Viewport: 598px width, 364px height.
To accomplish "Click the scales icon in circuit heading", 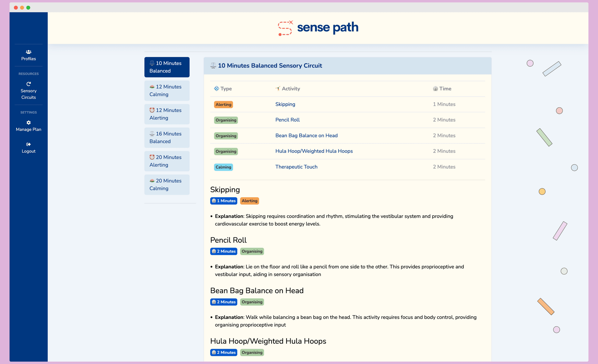I will pyautogui.click(x=213, y=66).
